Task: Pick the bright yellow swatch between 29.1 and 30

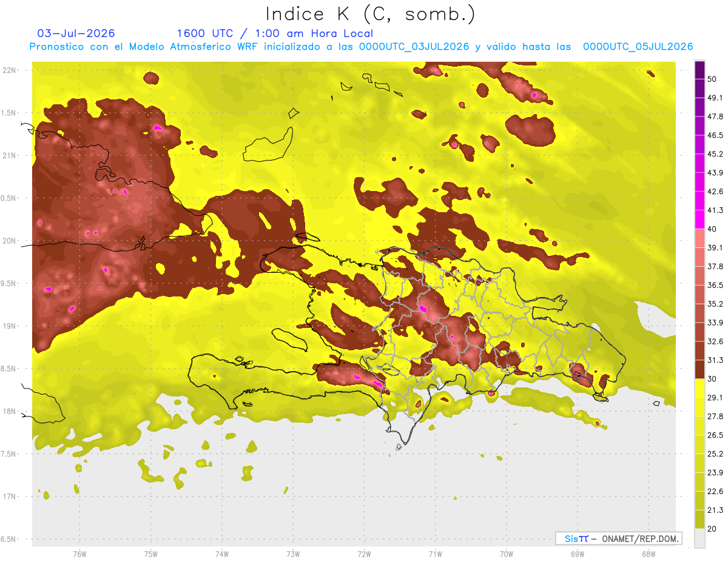Action: click(x=700, y=388)
